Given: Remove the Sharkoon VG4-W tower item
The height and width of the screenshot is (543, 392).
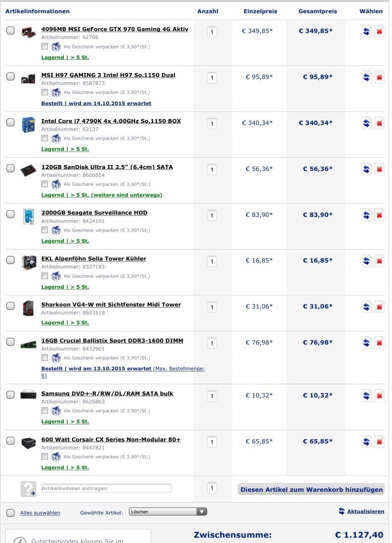Looking at the screenshot, I should pyautogui.click(x=379, y=307).
